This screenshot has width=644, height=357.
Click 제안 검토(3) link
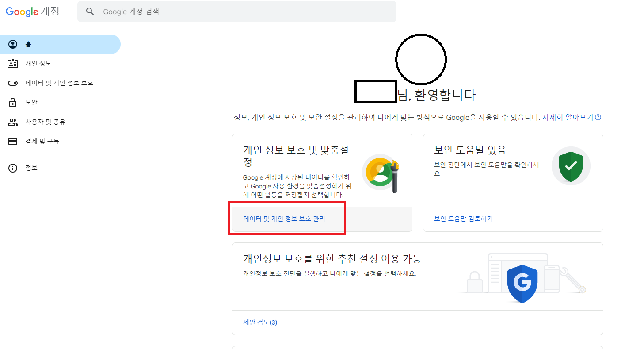(x=260, y=322)
